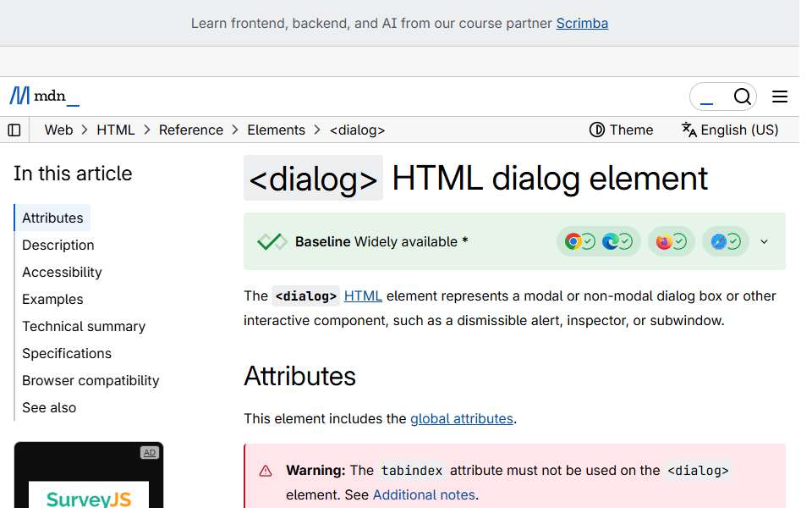812x508 pixels.
Task: Click the SurveyJS advertisement
Action: coord(89,477)
